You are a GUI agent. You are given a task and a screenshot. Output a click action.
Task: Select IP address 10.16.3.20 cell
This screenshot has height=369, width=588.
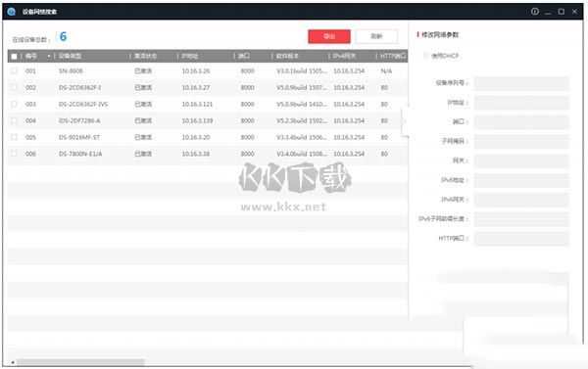tap(196, 137)
